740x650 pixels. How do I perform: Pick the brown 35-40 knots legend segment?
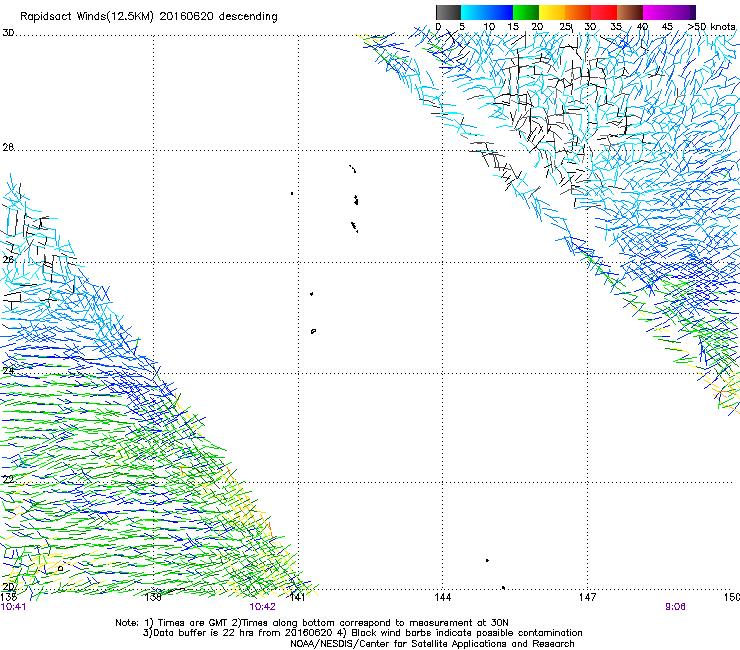(630, 12)
